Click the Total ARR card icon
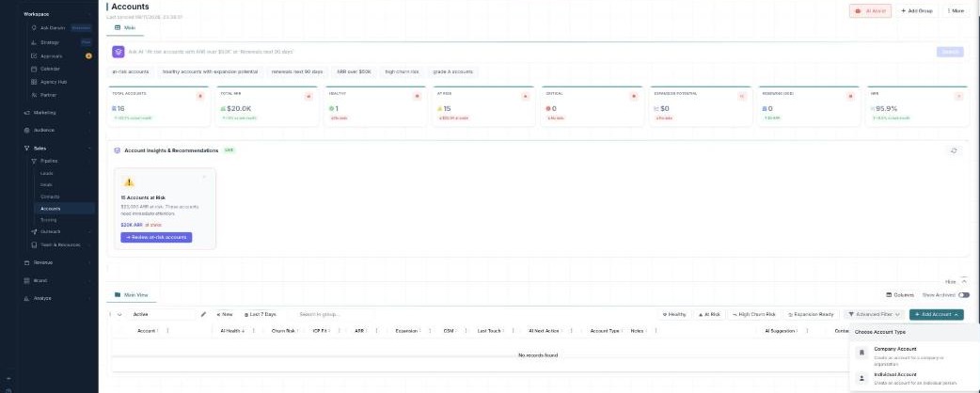The image size is (980, 393). coord(308,96)
